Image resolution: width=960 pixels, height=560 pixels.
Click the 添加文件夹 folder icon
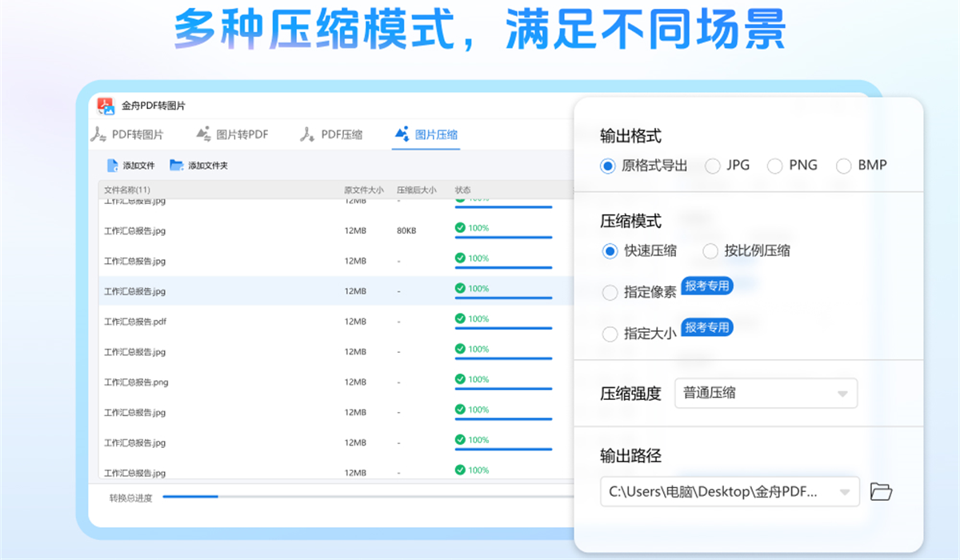(177, 166)
